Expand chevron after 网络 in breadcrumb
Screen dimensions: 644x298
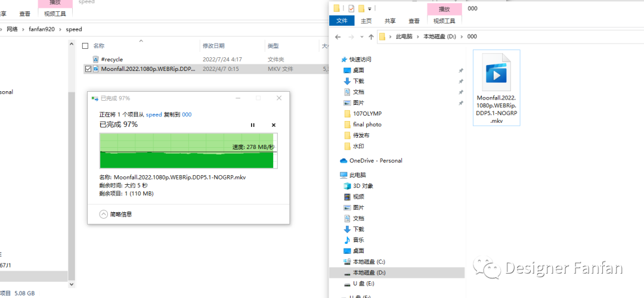(23, 29)
